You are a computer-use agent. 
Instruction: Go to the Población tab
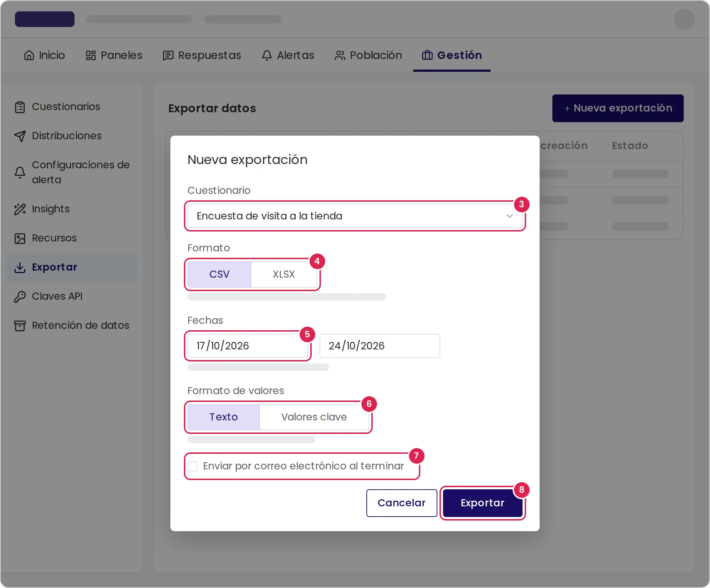[368, 55]
